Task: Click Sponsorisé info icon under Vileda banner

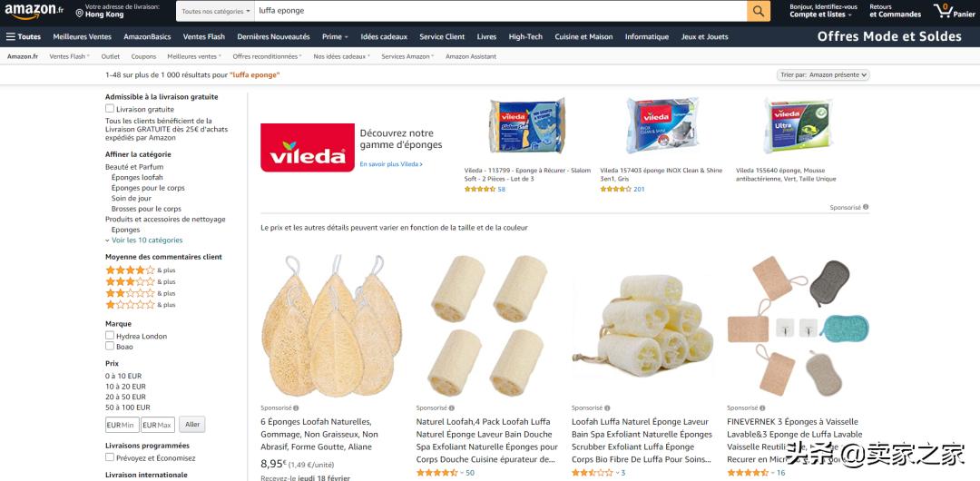Action: [866, 207]
